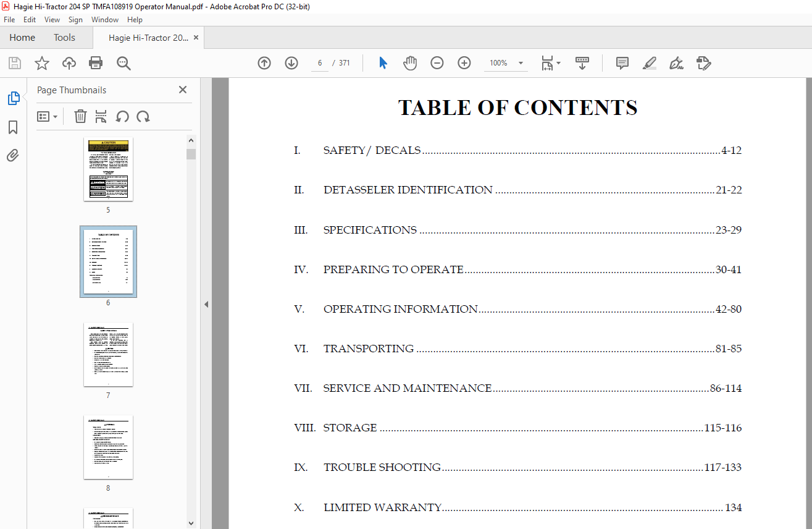Open the Help menu
Viewport: 812px width, 529px height.
(x=135, y=20)
